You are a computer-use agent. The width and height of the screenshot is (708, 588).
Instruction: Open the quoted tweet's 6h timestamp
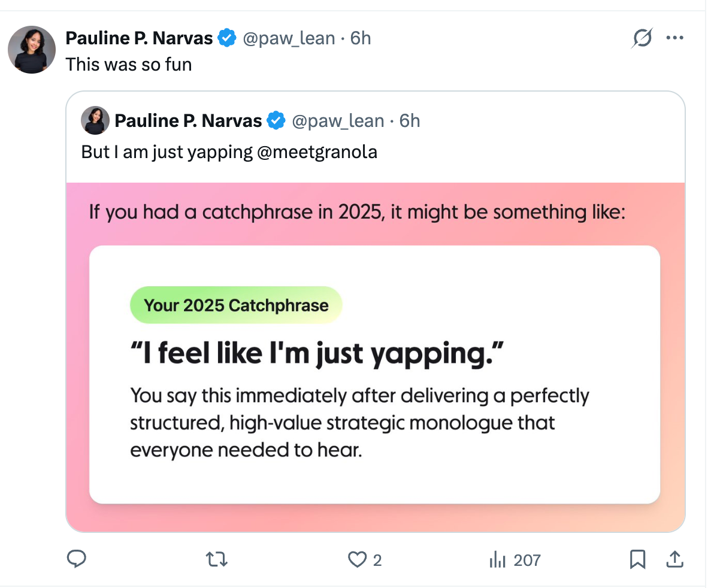click(x=410, y=121)
